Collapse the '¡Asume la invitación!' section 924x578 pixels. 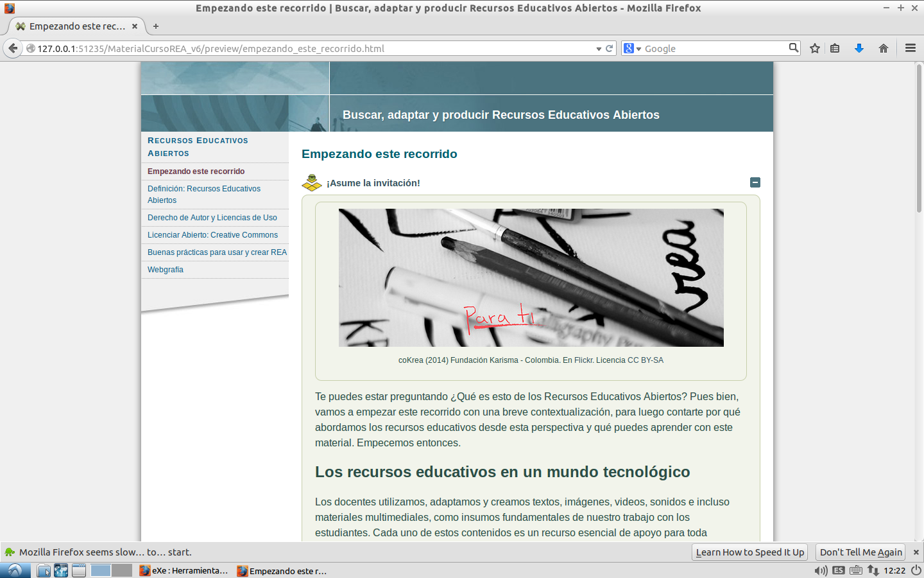pyautogui.click(x=755, y=182)
